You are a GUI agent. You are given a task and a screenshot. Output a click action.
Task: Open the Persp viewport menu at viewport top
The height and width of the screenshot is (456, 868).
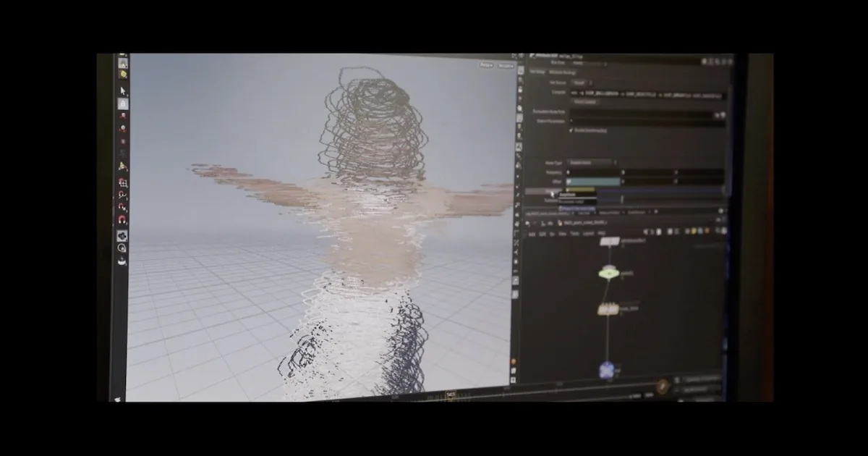tap(486, 65)
